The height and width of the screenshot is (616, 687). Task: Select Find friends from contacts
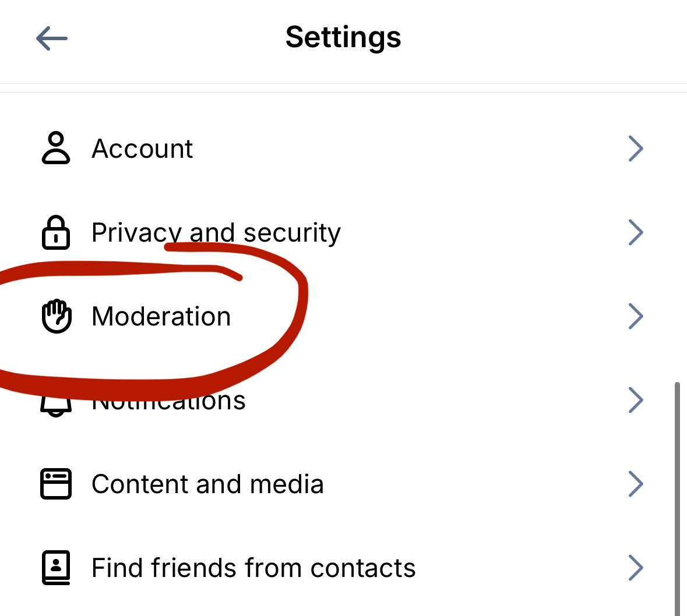tap(253, 568)
